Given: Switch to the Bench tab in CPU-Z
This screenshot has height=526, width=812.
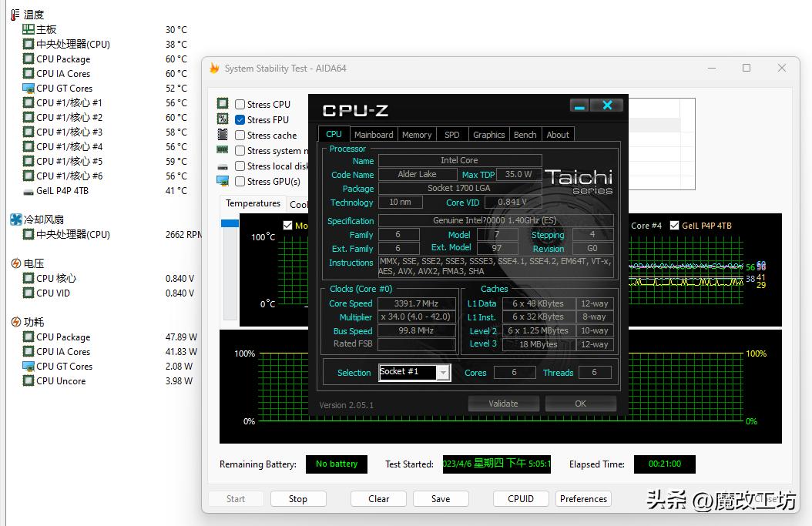Looking at the screenshot, I should [525, 135].
